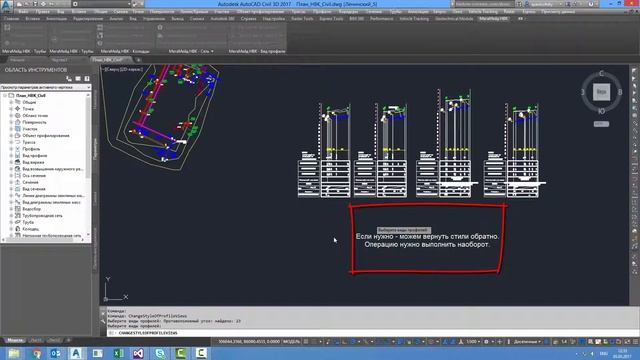Expand the Участки tree node

[x=11, y=129]
